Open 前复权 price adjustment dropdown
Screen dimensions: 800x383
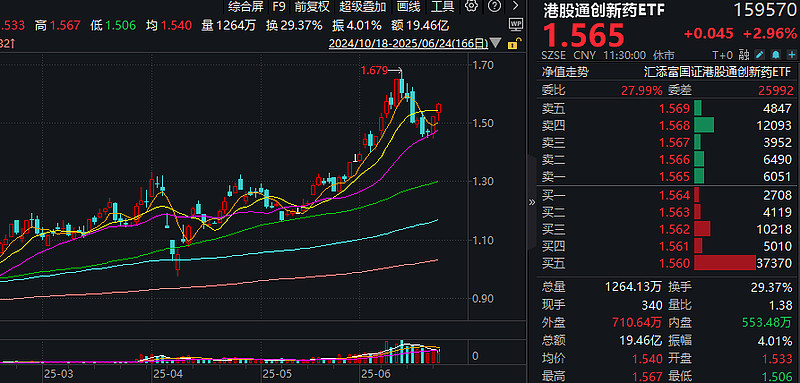[x=312, y=6]
